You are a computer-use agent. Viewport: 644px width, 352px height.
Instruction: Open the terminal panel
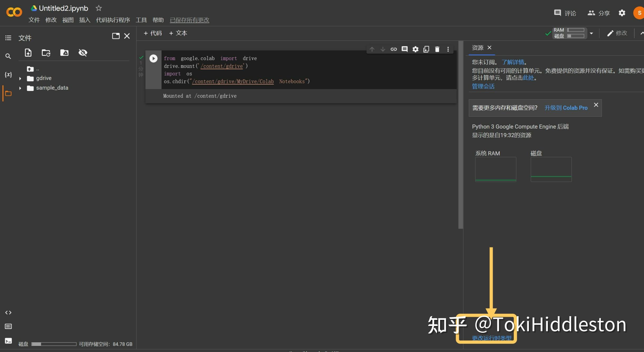coord(8,341)
